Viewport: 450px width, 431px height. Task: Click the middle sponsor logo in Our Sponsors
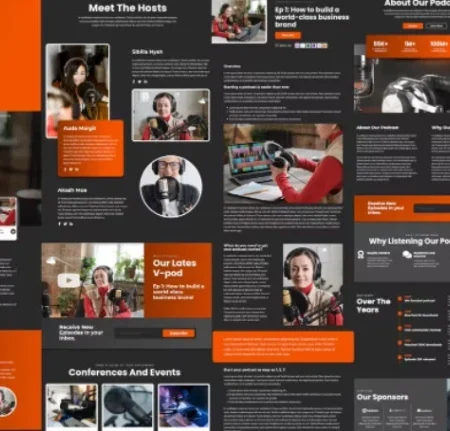(x=397, y=411)
